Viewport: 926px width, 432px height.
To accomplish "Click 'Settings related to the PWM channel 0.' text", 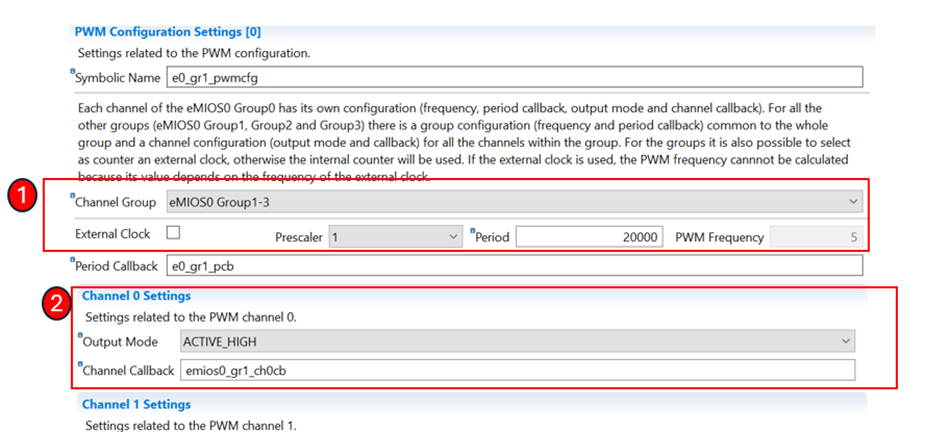I will click(x=191, y=317).
